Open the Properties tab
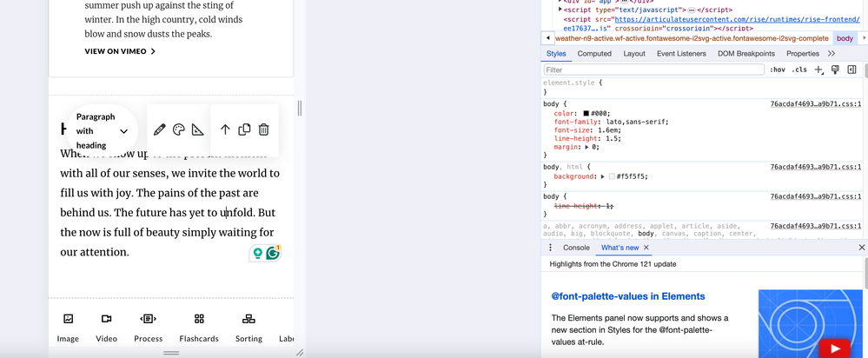Image resolution: width=868 pixels, height=358 pixels. pyautogui.click(x=802, y=54)
